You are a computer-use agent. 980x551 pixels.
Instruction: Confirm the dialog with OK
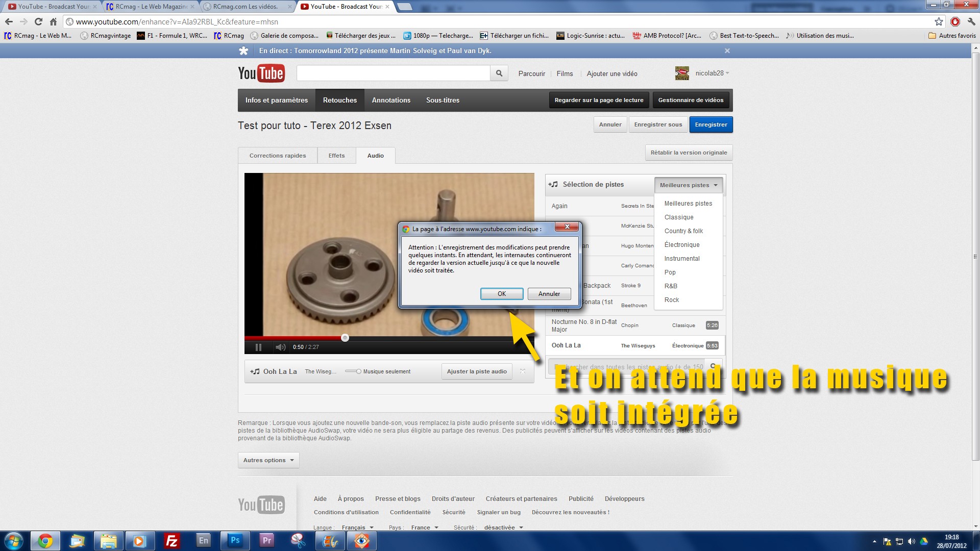point(502,294)
